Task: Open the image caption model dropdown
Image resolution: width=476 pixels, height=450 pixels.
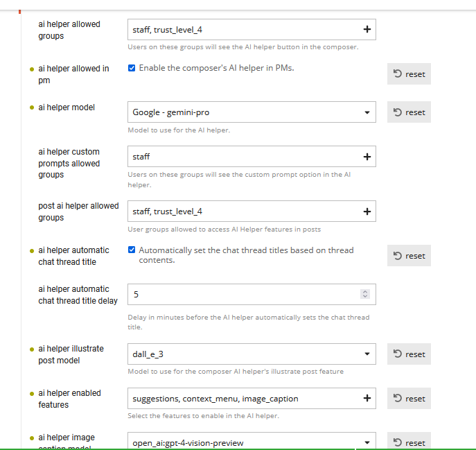Action: (252, 441)
